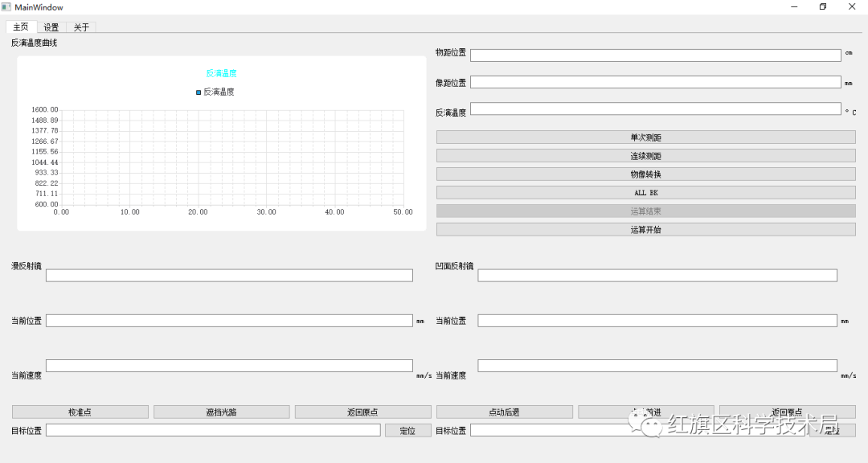Click the 单次测距 button

point(645,137)
